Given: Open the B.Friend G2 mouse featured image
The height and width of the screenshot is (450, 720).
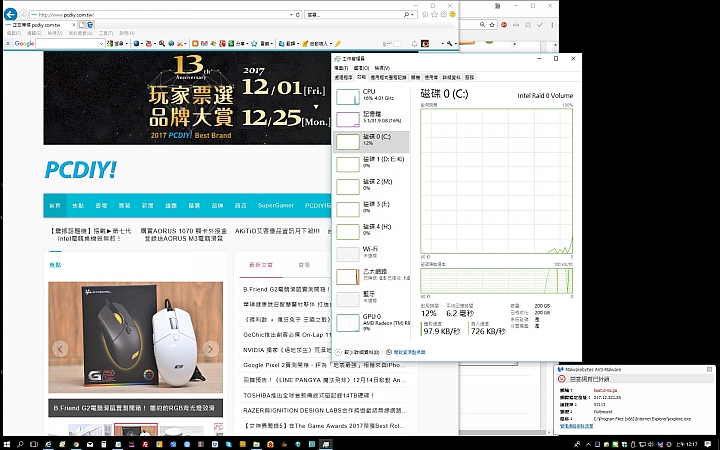Looking at the screenshot, I should (x=135, y=338).
